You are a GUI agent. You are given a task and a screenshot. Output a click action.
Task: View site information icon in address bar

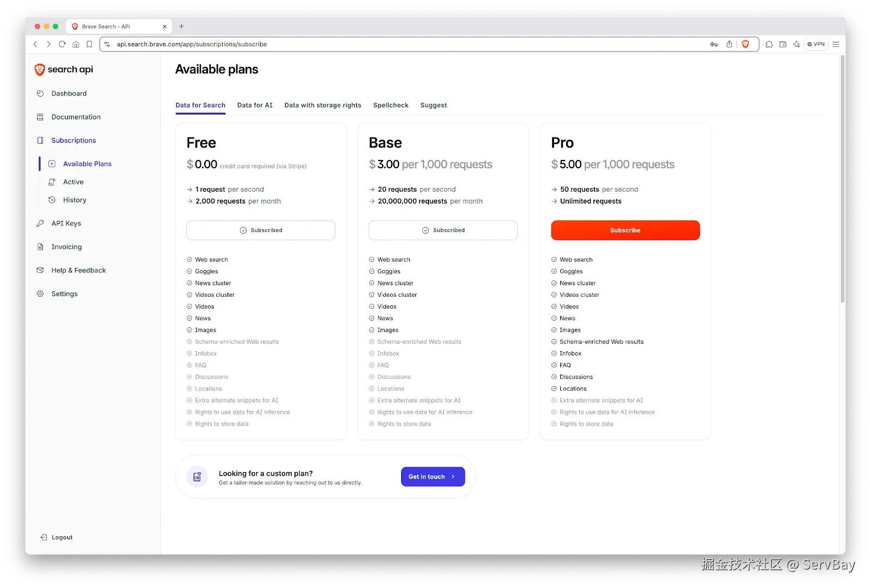click(x=107, y=44)
